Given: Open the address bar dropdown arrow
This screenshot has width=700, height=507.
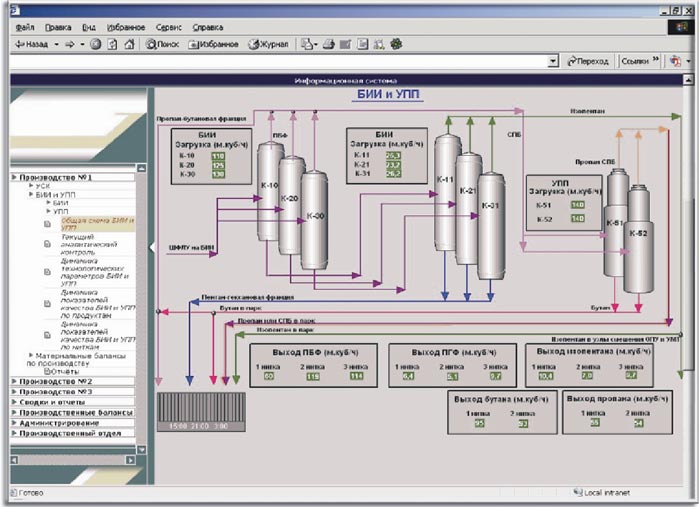Looking at the screenshot, I should [x=553, y=61].
